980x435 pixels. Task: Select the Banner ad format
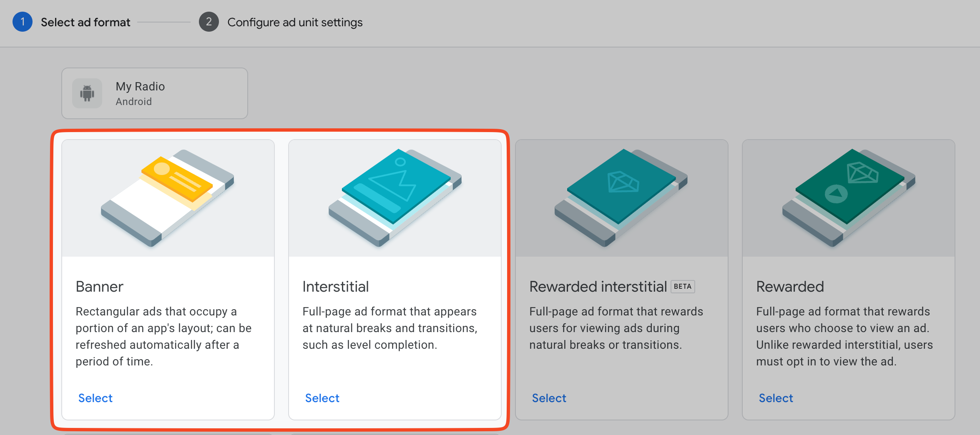(x=95, y=398)
